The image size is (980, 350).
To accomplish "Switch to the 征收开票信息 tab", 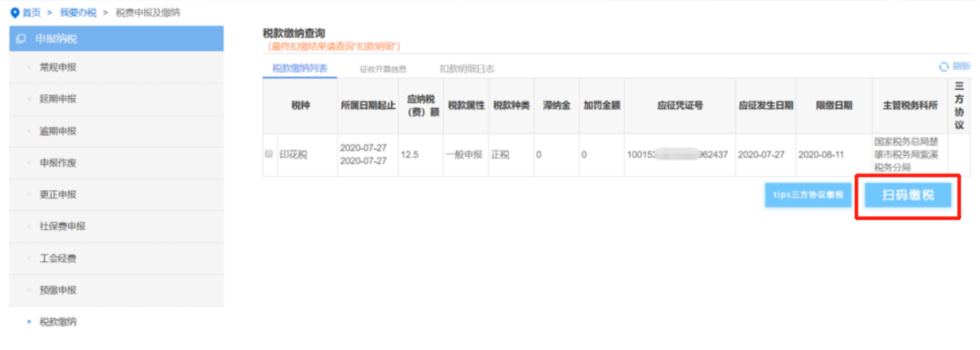I will [383, 69].
